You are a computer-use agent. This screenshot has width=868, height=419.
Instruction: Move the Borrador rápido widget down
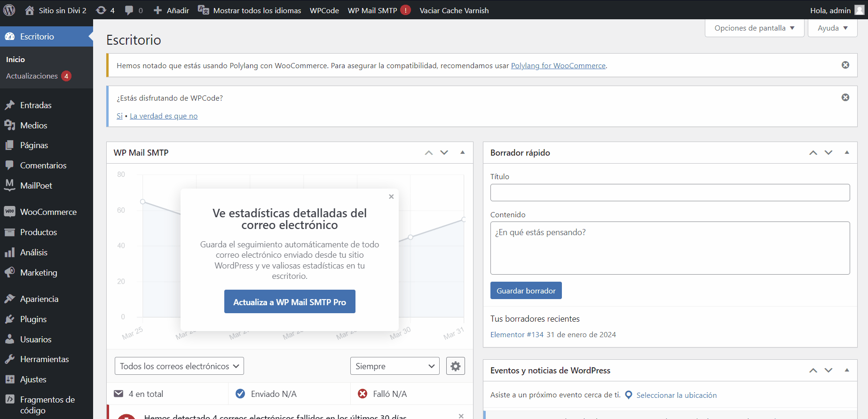[828, 152]
